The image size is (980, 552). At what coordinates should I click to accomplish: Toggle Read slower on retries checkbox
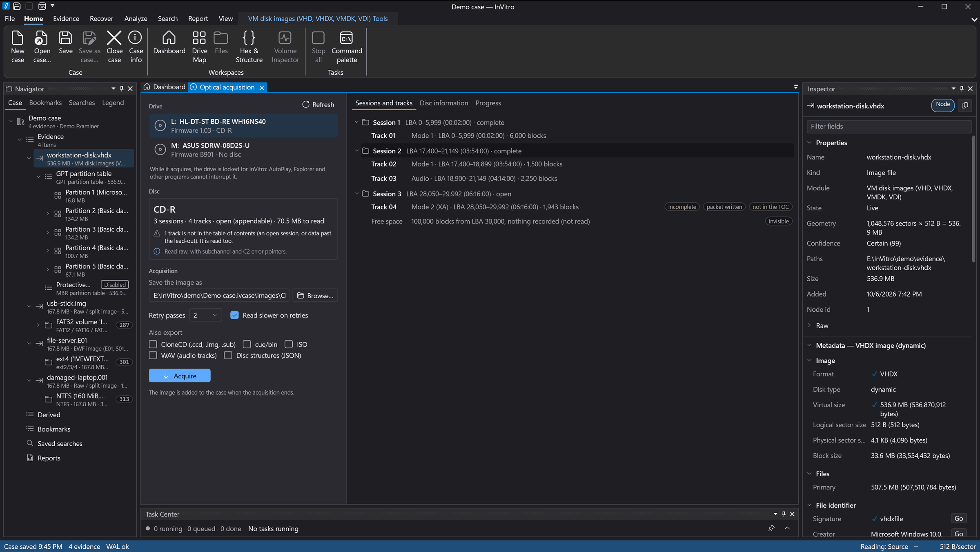(x=234, y=315)
